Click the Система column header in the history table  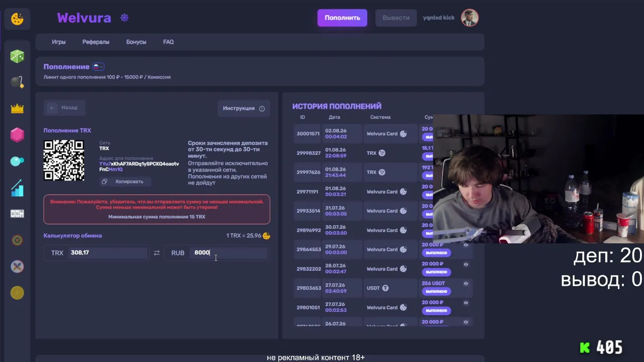pos(380,117)
